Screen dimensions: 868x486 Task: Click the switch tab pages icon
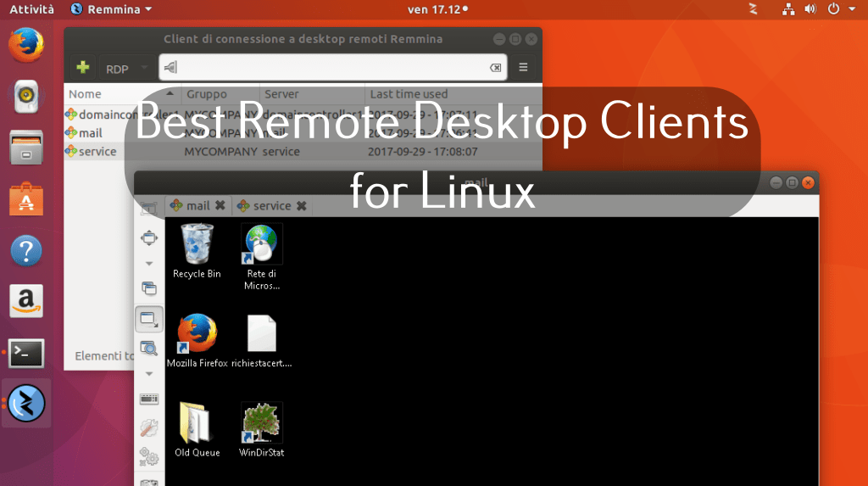tap(149, 288)
